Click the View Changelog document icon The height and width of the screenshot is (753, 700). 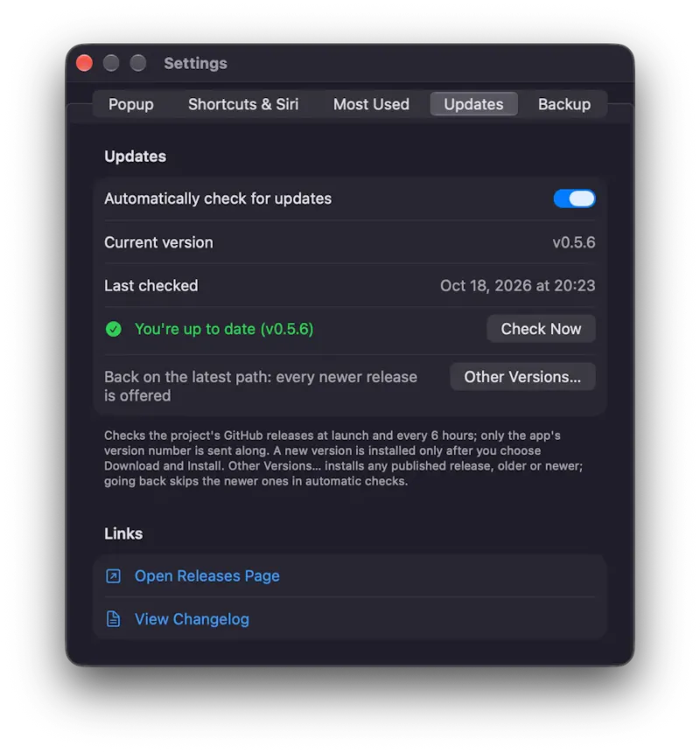click(x=113, y=619)
